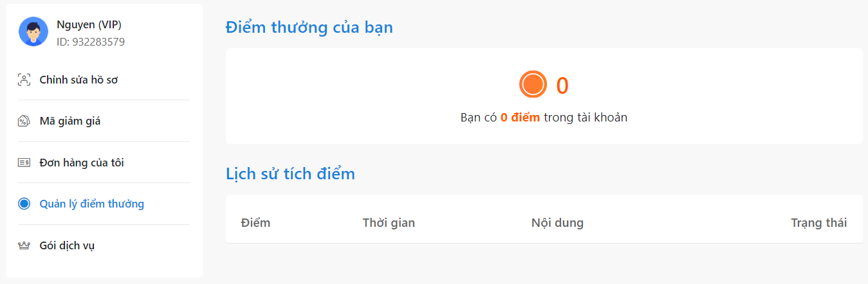Click the profile edit icon
The width and height of the screenshot is (868, 284).
pos(24,80)
